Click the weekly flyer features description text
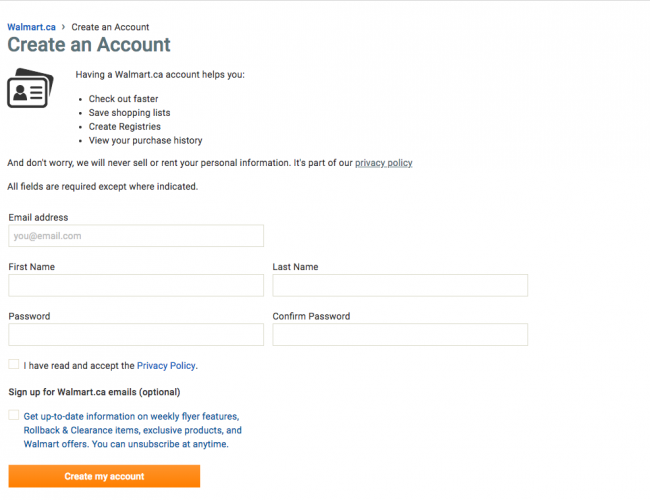Screen dimensions: 650x500 coord(133,430)
